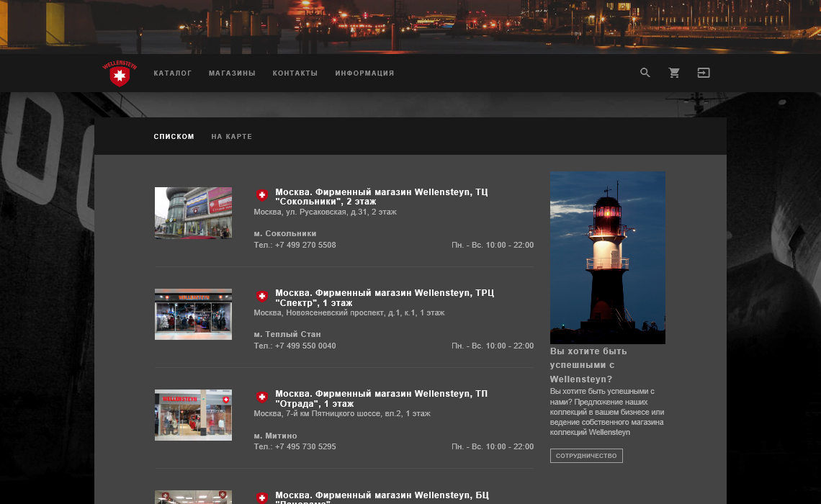Open the site search magnifier icon
Image resolution: width=821 pixels, height=504 pixels.
(645, 73)
